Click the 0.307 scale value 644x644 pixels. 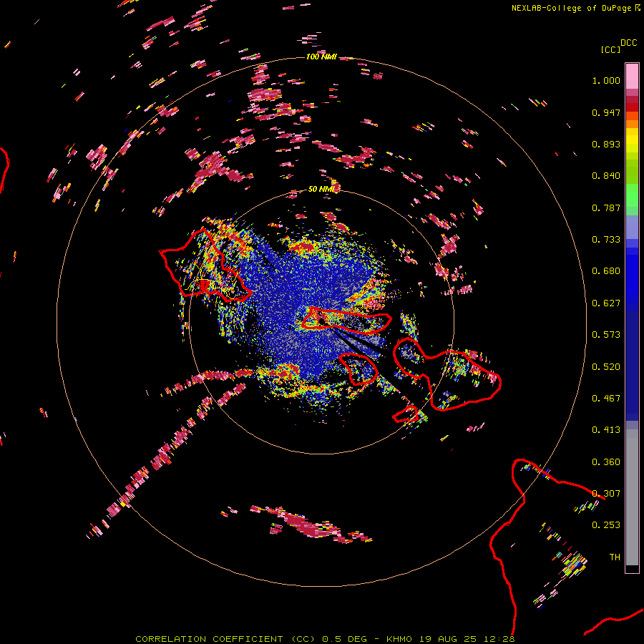point(606,494)
